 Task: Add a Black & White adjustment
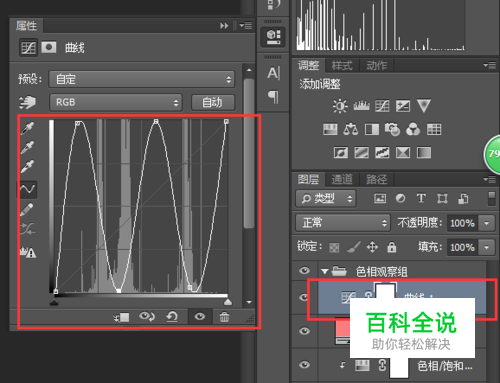coord(372,129)
